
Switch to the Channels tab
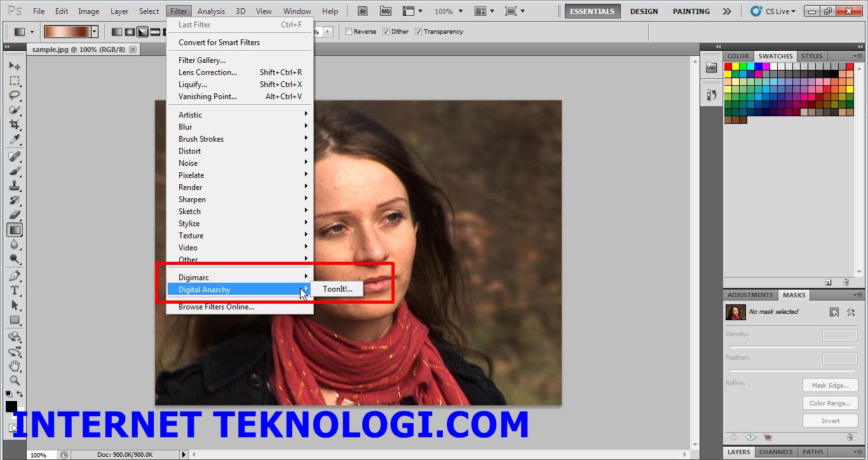(x=776, y=452)
